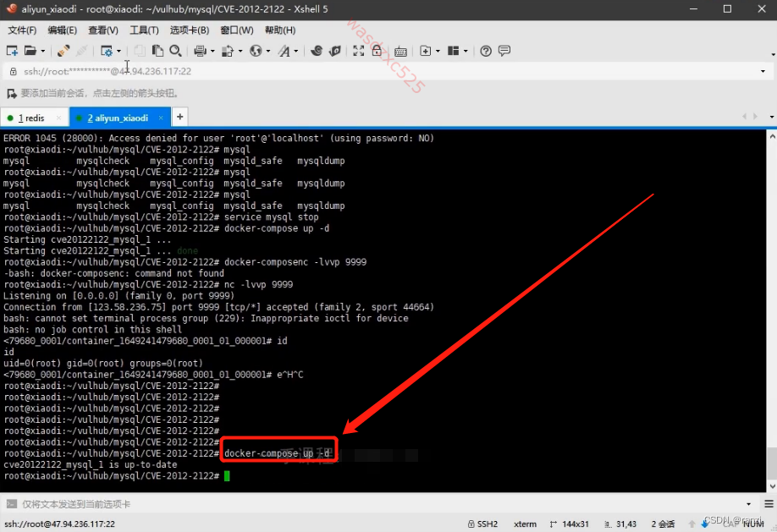The image size is (777, 532).
Task: Click the keyboard mapping icon
Action: [x=401, y=51]
